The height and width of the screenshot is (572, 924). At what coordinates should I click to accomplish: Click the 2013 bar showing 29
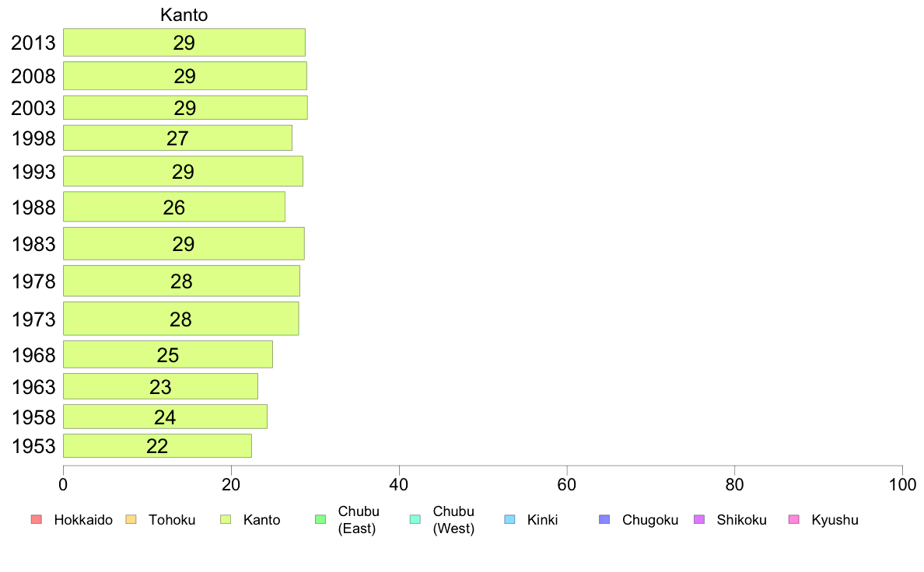pyautogui.click(x=184, y=43)
